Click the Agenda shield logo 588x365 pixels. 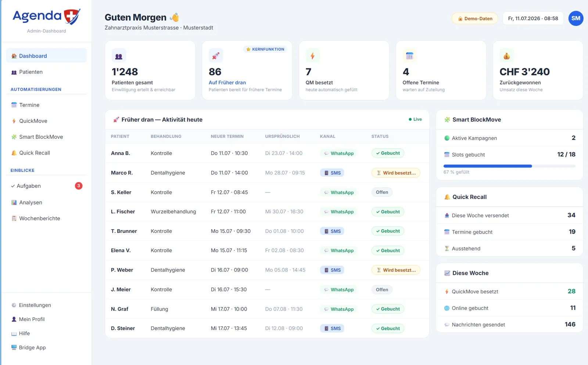[x=72, y=17]
